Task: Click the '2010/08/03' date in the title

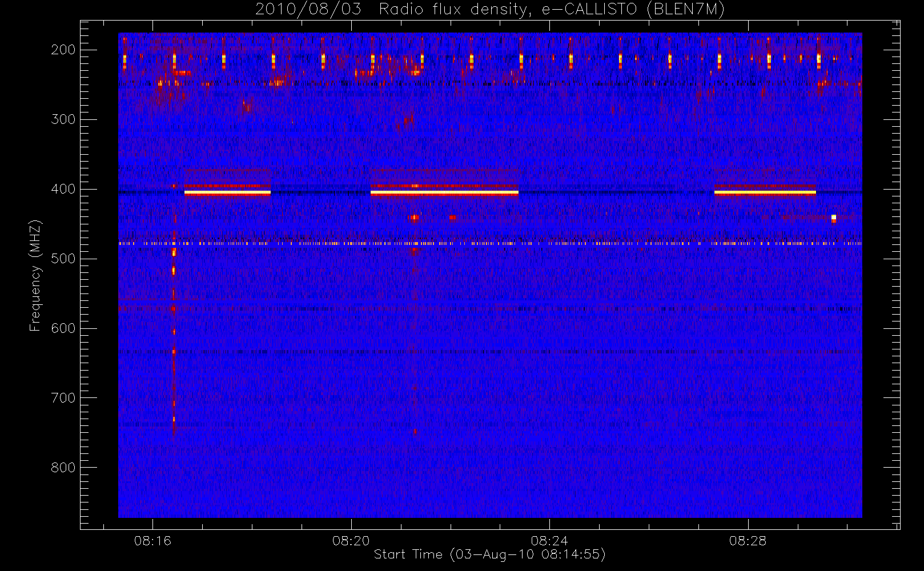Action: 308,10
